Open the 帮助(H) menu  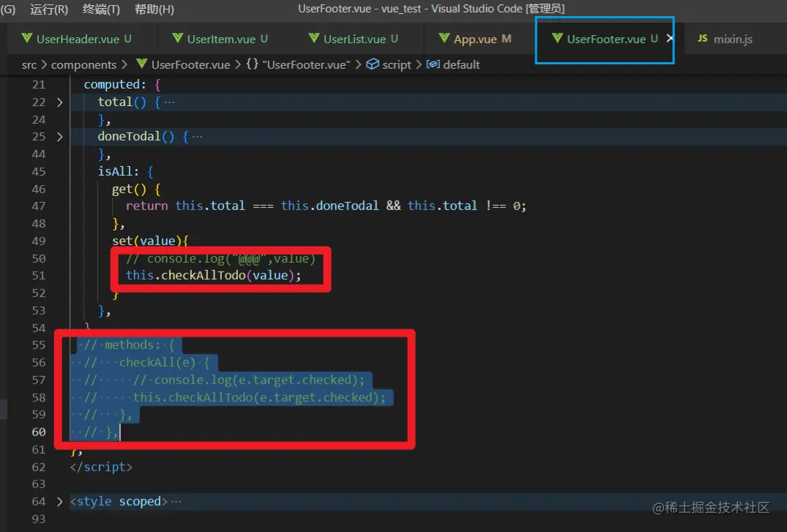154,9
